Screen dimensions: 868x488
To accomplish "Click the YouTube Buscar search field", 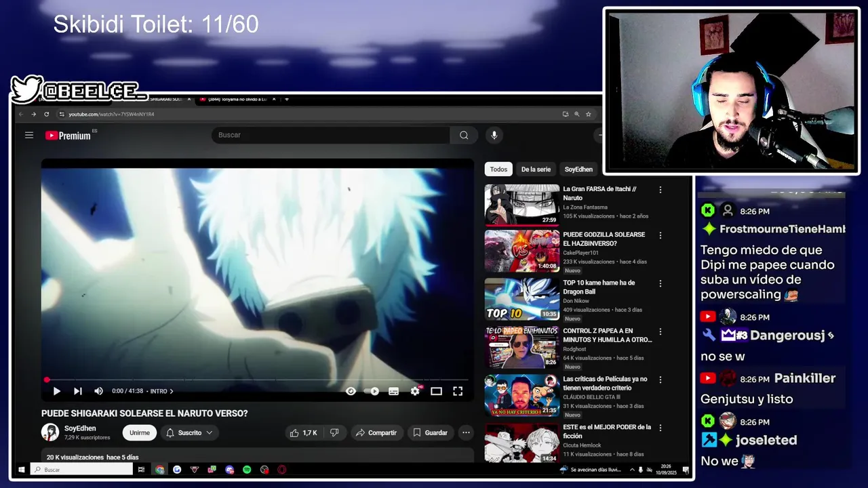I will pyautogui.click(x=331, y=135).
